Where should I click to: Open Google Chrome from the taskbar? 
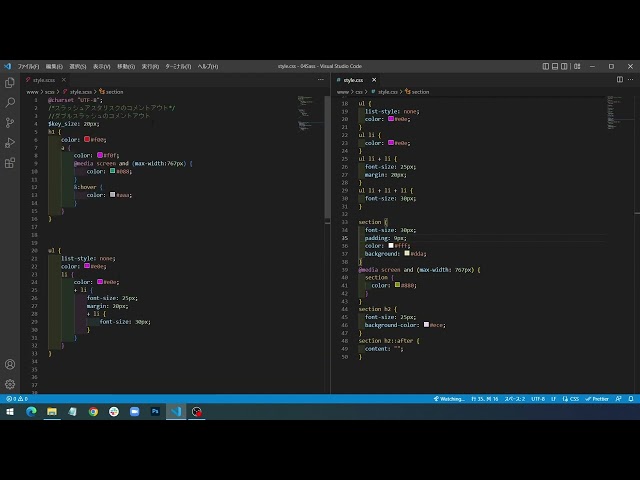[x=93, y=411]
